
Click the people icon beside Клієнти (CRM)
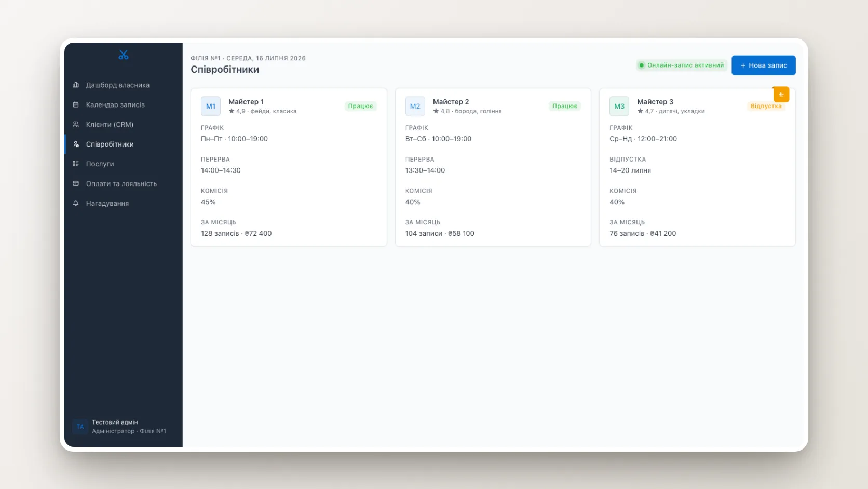(x=76, y=124)
